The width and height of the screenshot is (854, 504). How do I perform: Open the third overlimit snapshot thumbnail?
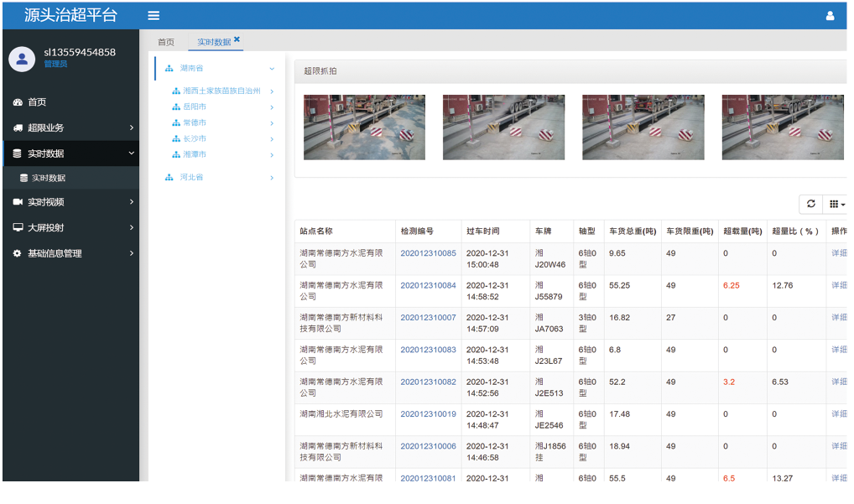pyautogui.click(x=643, y=127)
